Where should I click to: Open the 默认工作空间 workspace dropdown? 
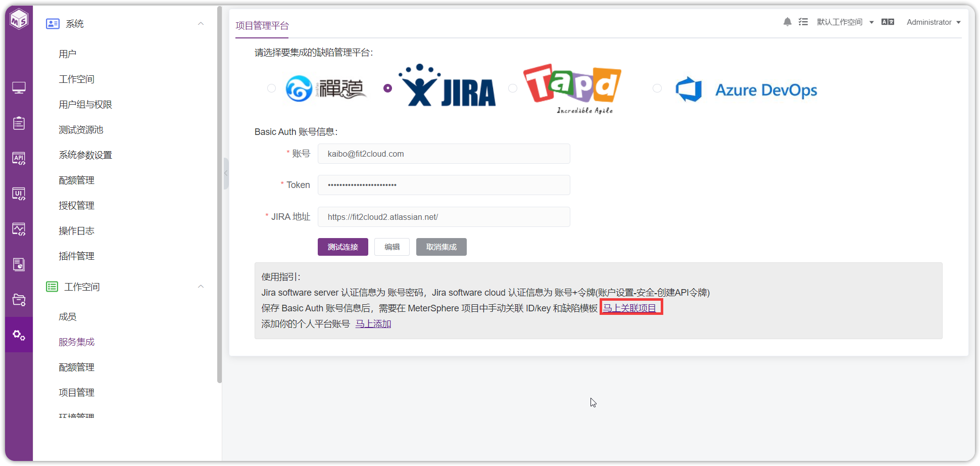click(x=845, y=22)
